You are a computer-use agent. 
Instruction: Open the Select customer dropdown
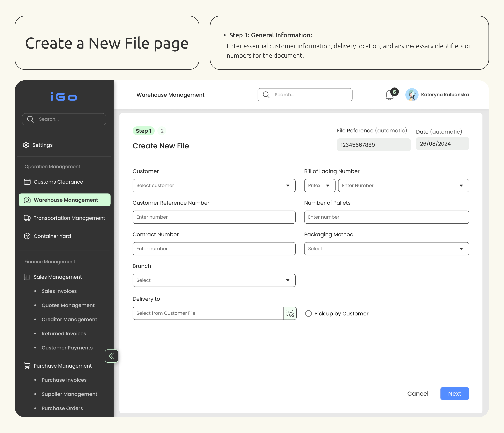pyautogui.click(x=214, y=186)
